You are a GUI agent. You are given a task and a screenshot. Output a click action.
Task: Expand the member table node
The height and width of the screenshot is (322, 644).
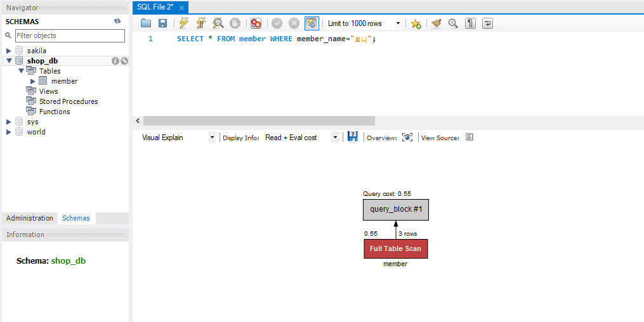click(x=33, y=81)
